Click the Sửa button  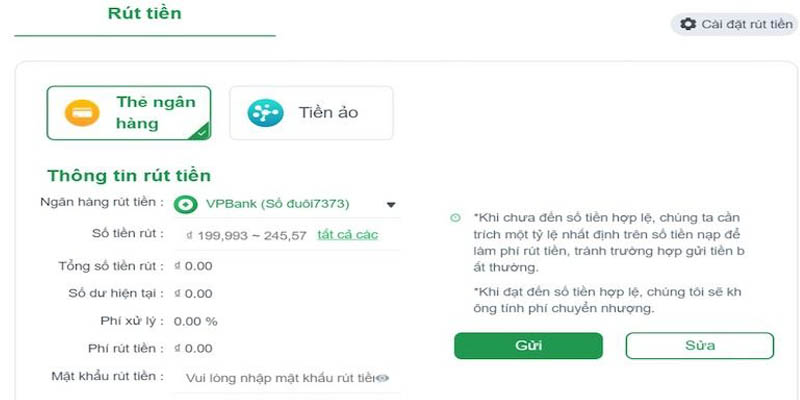699,345
